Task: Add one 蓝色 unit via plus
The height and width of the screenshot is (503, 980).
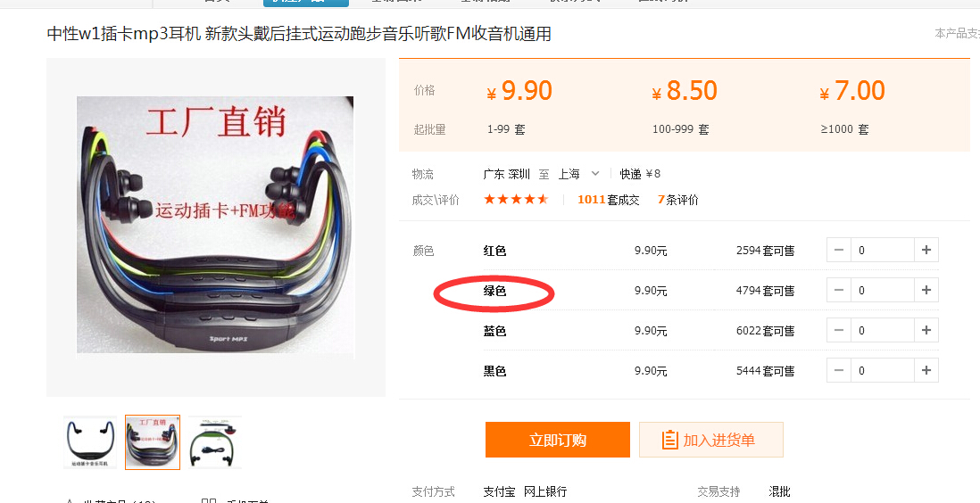Action: [926, 331]
